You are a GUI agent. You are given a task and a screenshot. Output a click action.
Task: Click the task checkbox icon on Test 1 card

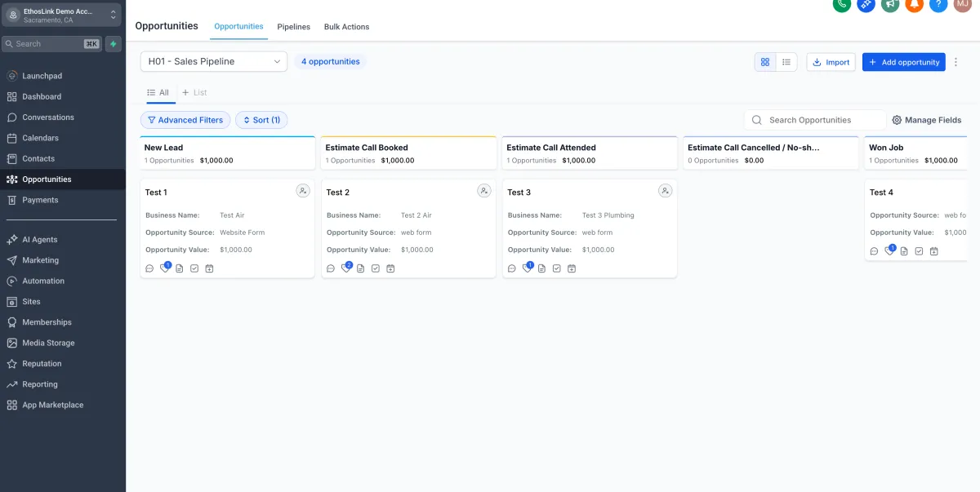(194, 268)
